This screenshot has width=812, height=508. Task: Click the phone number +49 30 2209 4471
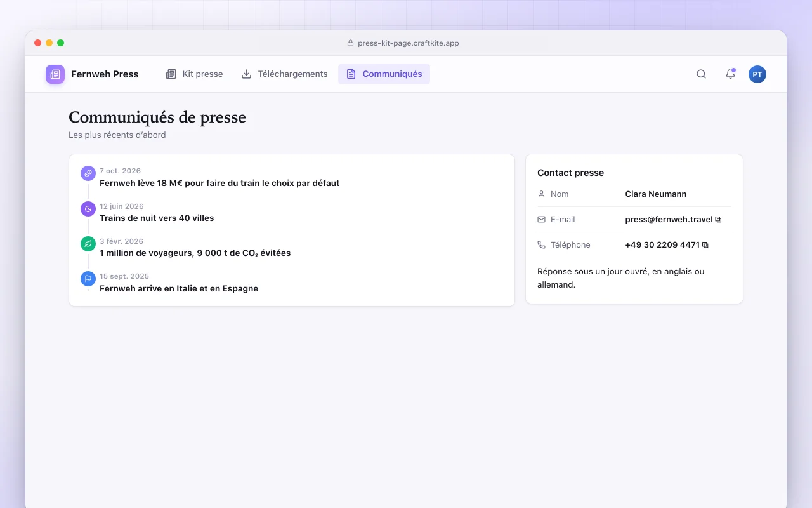662,245
